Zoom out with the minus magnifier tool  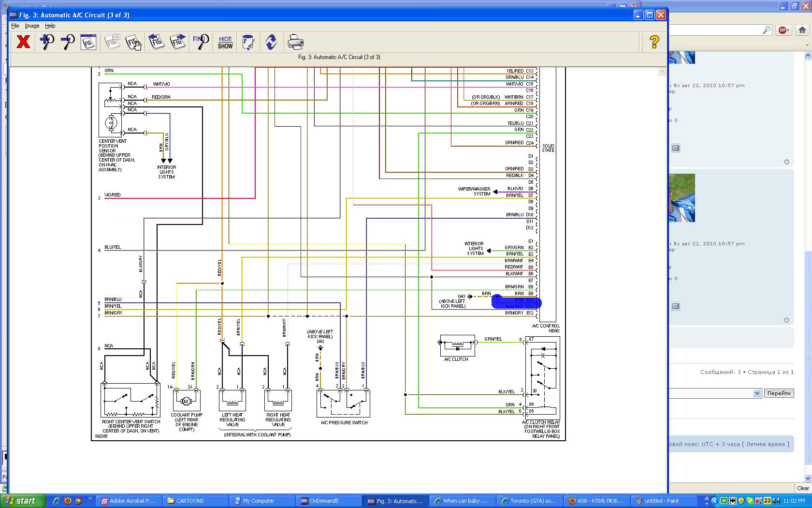(x=68, y=42)
